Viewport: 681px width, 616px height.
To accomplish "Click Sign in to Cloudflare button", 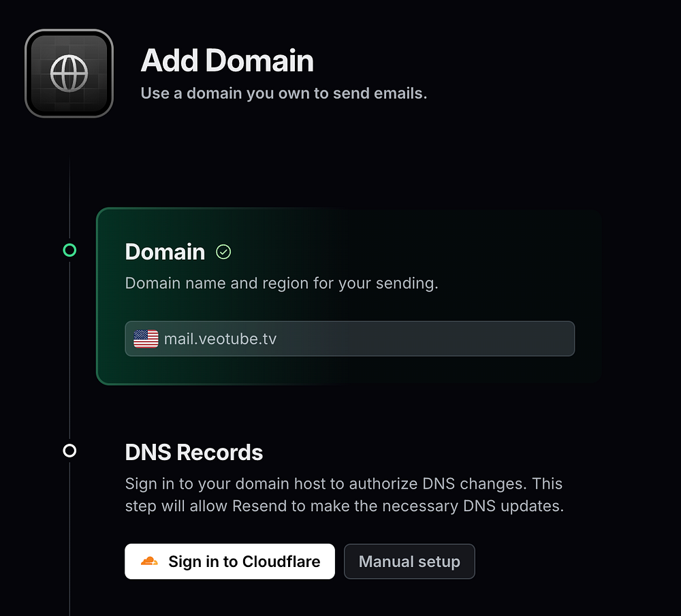I will pyautogui.click(x=229, y=562).
